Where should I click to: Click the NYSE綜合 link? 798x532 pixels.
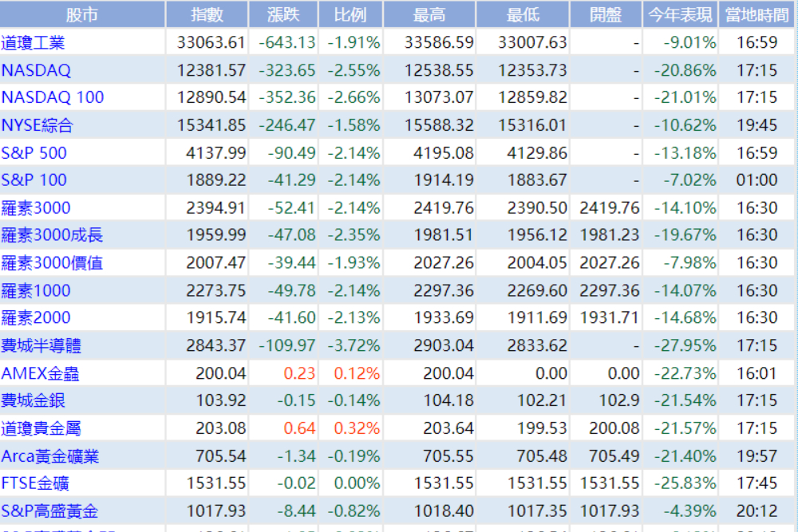[38, 125]
